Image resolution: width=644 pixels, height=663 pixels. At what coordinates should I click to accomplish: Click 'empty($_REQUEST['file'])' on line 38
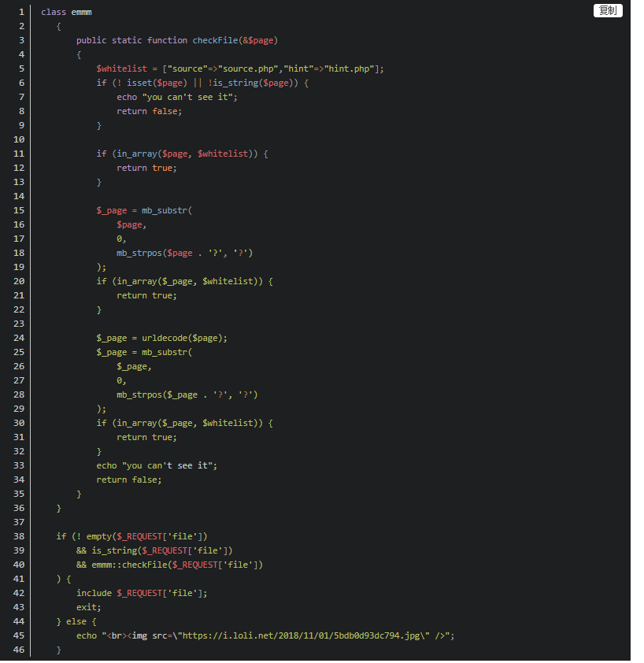pos(146,536)
